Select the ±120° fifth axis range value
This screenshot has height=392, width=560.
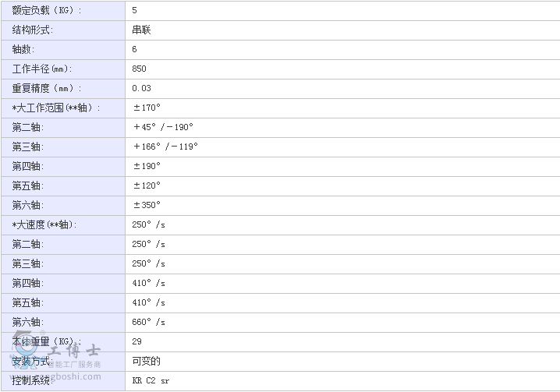(x=147, y=185)
